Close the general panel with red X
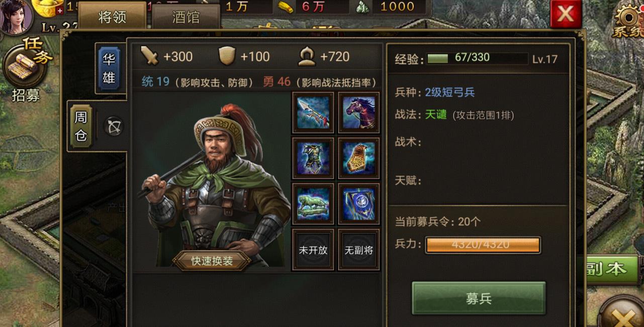 point(566,14)
